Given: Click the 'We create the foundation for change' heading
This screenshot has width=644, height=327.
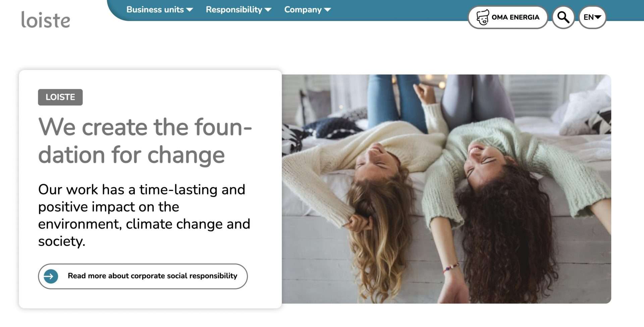Looking at the screenshot, I should [x=145, y=141].
